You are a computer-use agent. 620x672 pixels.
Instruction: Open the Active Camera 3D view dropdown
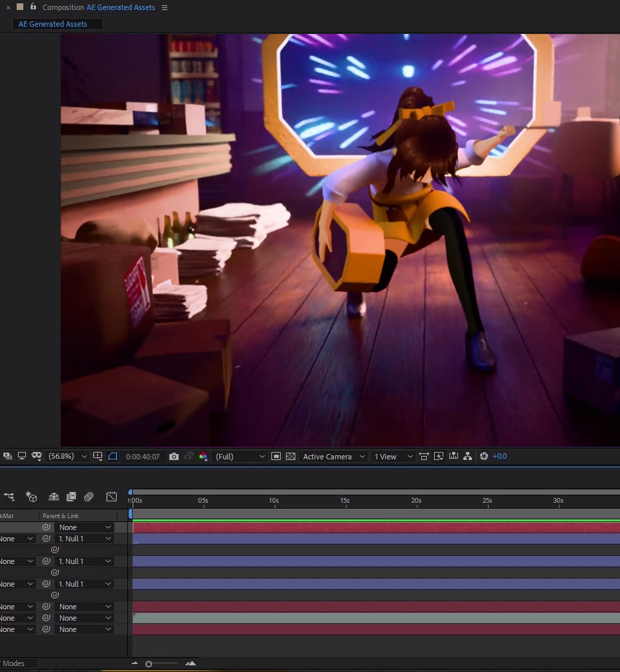(334, 457)
